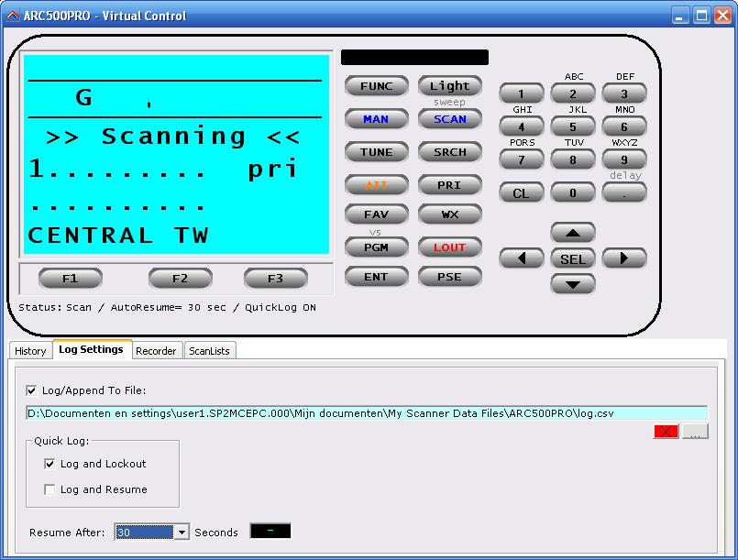Pause with the PSE key
Image resolution: width=738 pixels, height=560 pixels.
(449, 277)
